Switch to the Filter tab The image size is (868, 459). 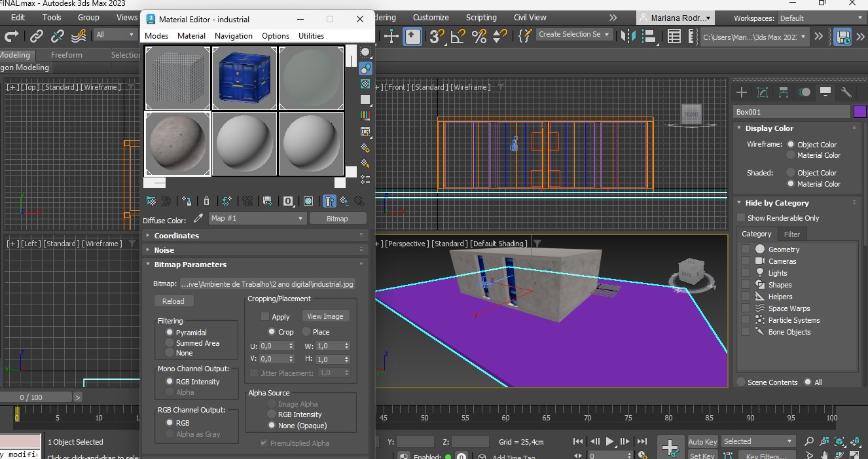click(x=791, y=234)
